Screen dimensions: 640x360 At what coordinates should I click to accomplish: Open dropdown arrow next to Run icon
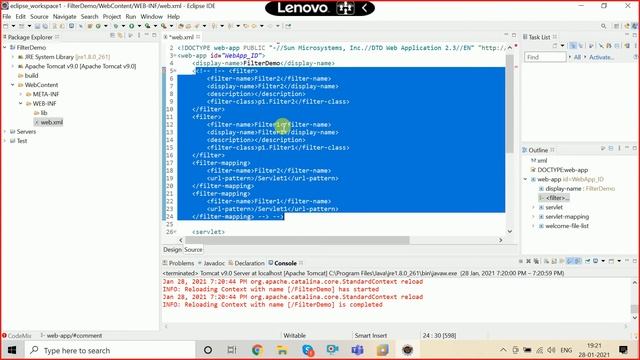138,26
